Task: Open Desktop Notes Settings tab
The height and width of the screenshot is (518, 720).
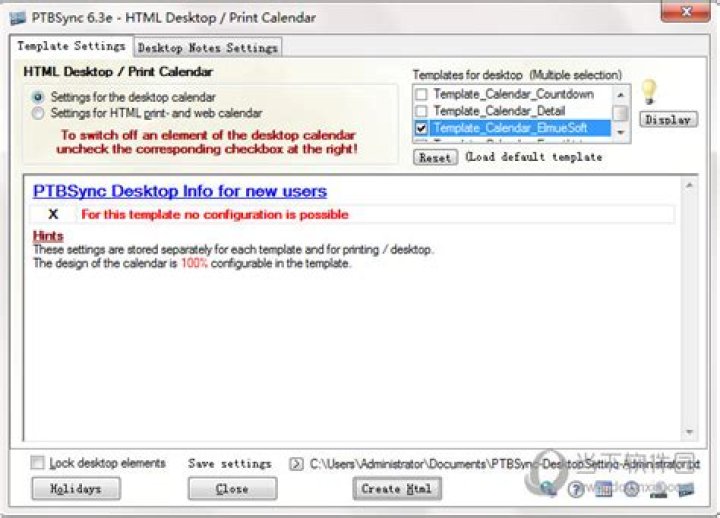Action: (x=208, y=48)
